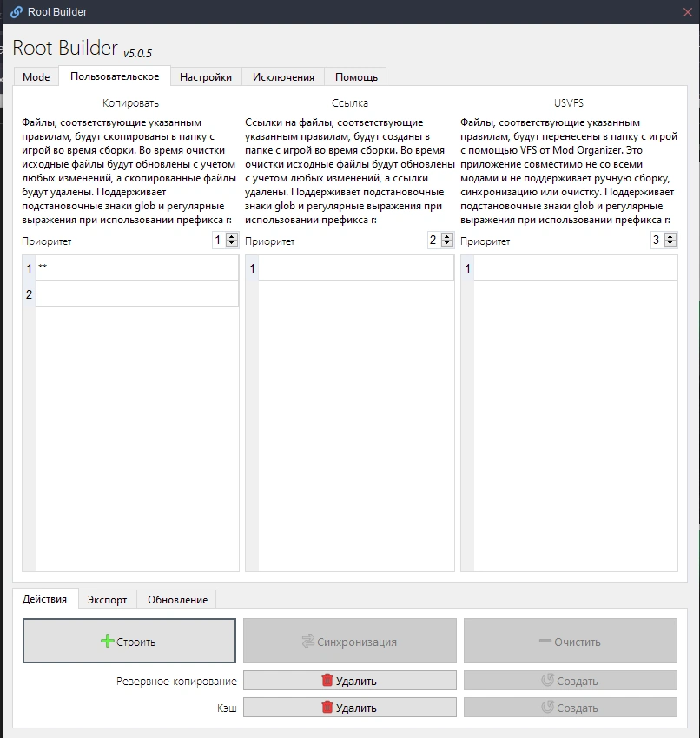Decrease USVFS priority with down arrow
700x738 pixels.
point(670,243)
